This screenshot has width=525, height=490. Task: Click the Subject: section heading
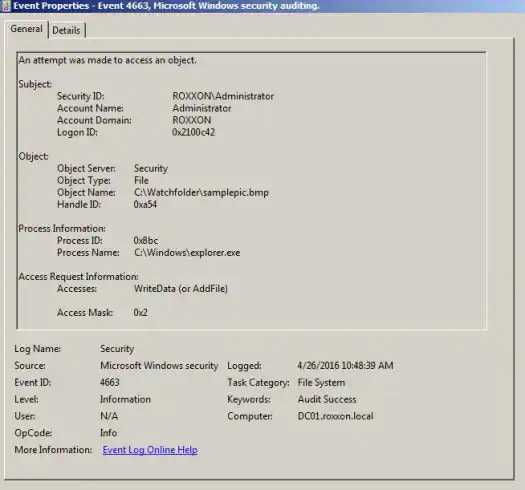35,84
